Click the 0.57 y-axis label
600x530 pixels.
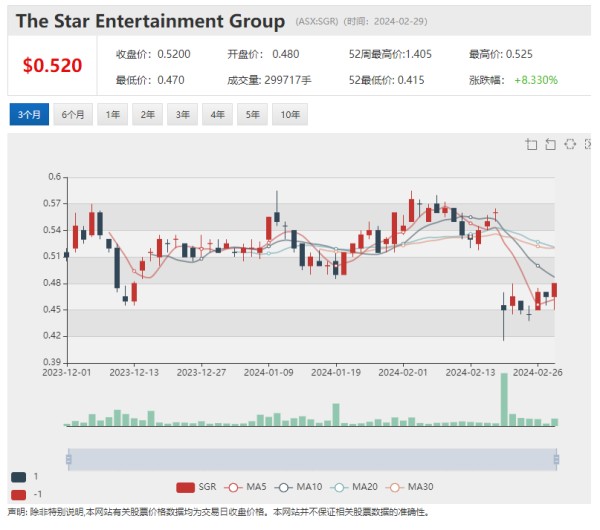pyautogui.click(x=52, y=203)
